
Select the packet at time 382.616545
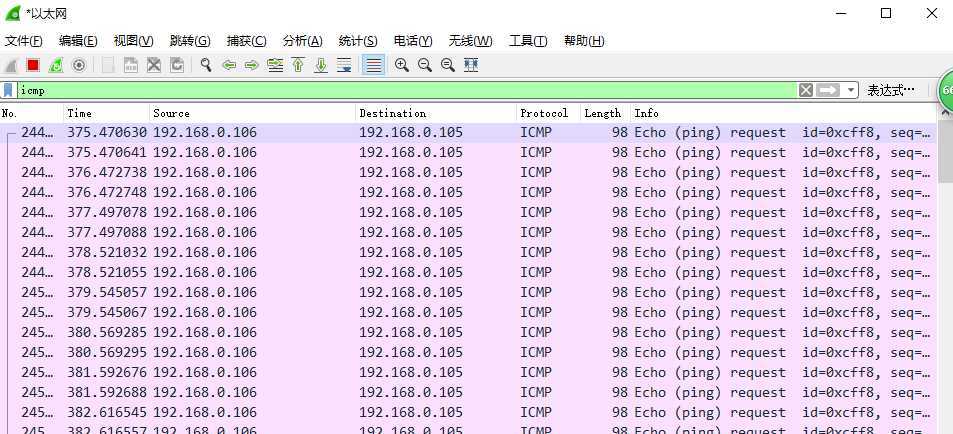(x=468, y=413)
